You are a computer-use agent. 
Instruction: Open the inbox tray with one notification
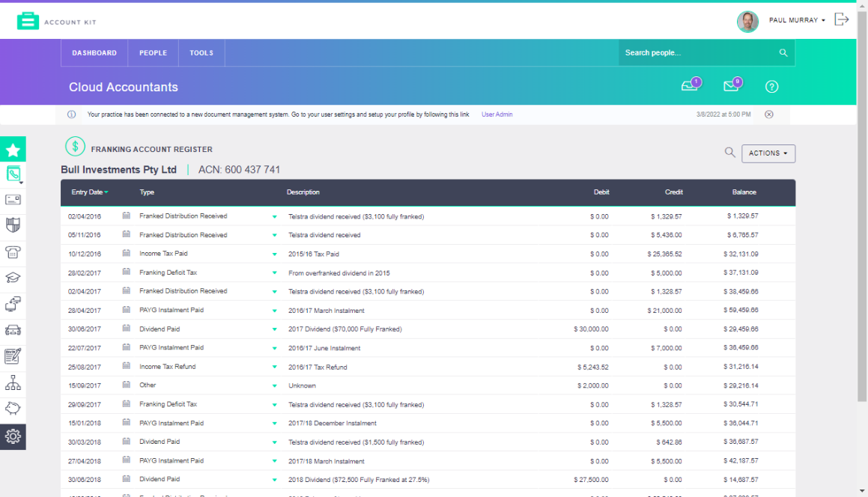(x=689, y=86)
